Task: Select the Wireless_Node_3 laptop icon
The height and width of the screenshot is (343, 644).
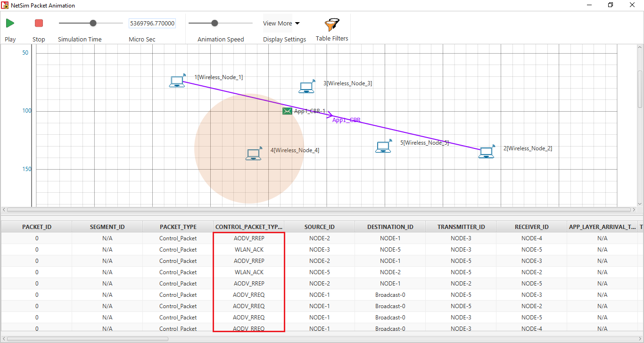Action: pos(306,87)
